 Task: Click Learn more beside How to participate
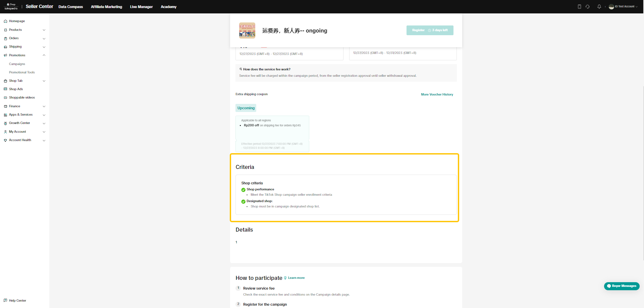[296, 278]
